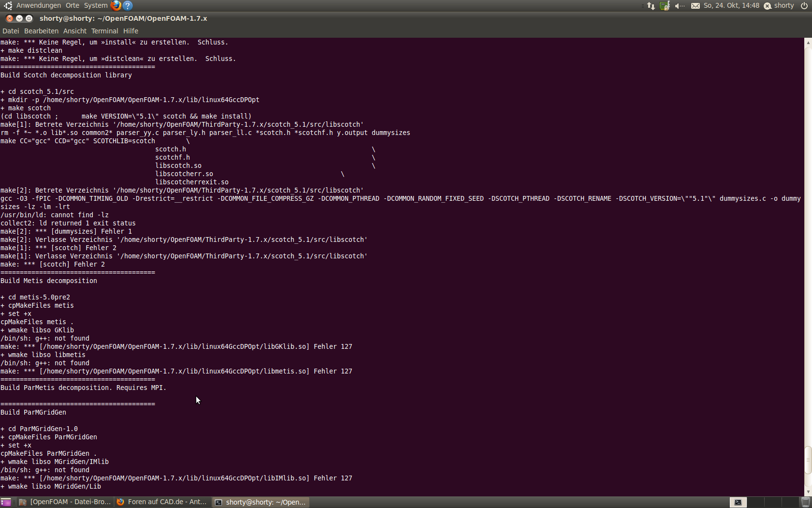The height and width of the screenshot is (508, 812).
Task: Click the line '+ wmake libso MGridGen/IMlib'
Action: coord(55,462)
